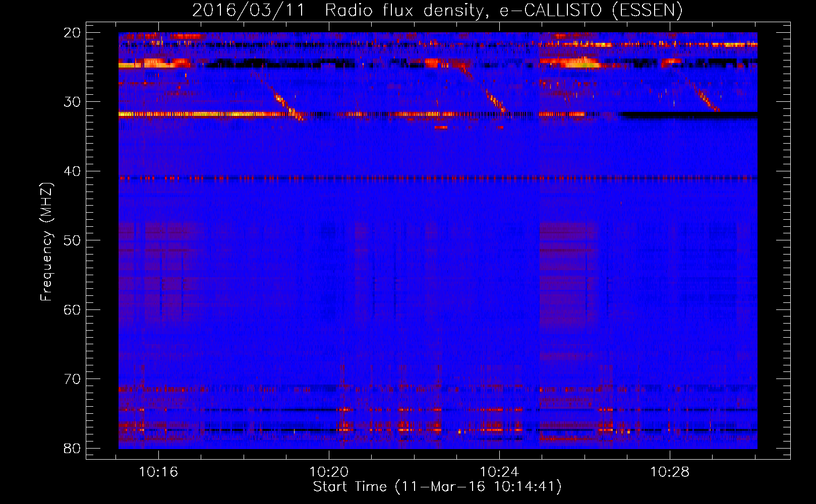
Task: Click the plot title '2016/03/11 Radio flux density'
Action: pos(437,10)
